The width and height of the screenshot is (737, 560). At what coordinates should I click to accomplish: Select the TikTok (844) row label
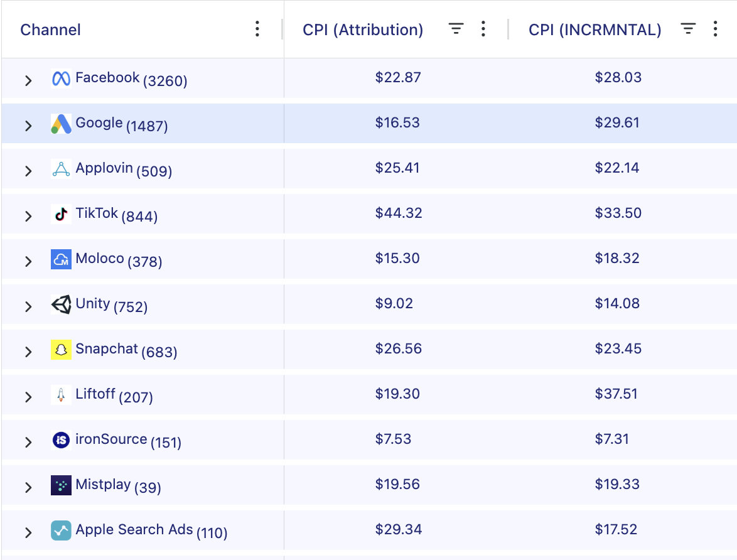pos(116,214)
